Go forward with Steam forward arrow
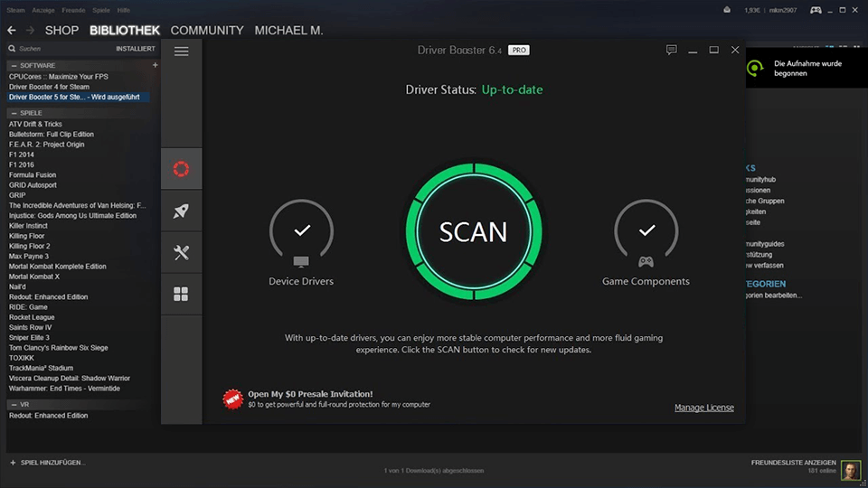The image size is (868, 488). tap(30, 31)
